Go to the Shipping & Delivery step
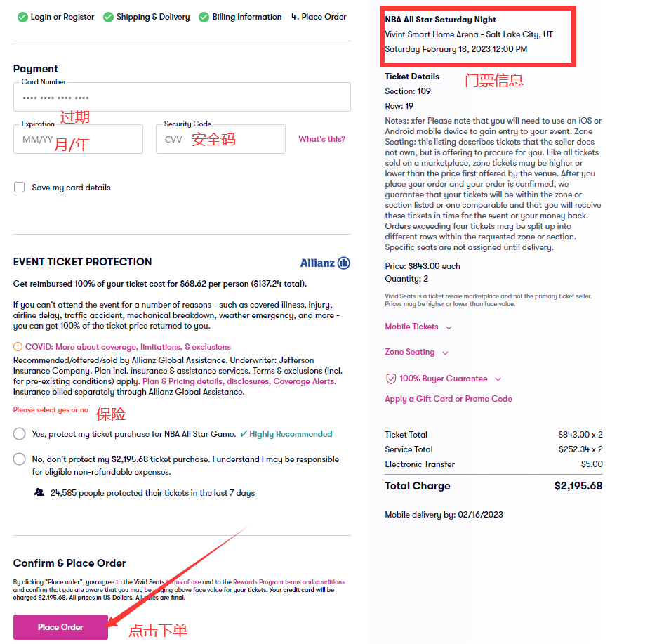Image resolution: width=664 pixels, height=644 pixels. click(153, 17)
